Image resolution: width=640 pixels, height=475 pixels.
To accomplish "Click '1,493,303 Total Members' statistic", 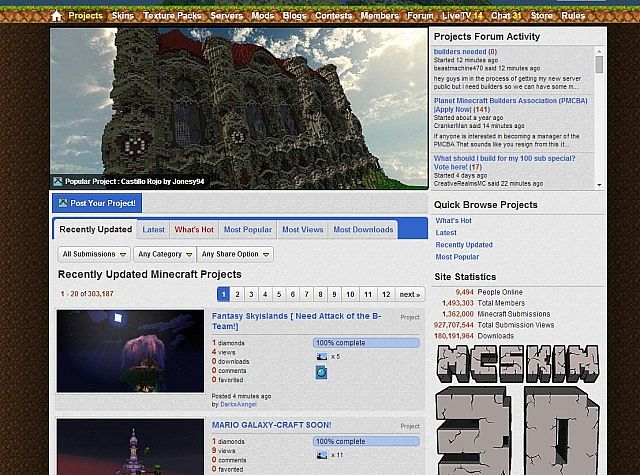I will coord(483,303).
